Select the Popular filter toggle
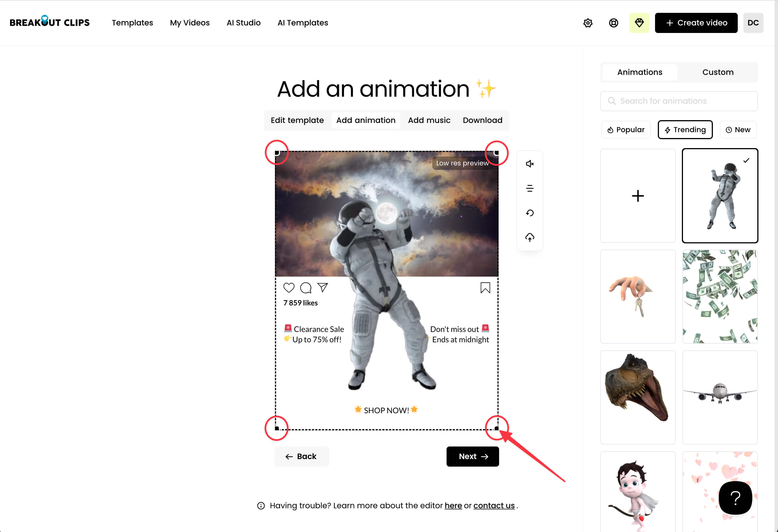Viewport: 778px width, 532px height. pyautogui.click(x=626, y=130)
